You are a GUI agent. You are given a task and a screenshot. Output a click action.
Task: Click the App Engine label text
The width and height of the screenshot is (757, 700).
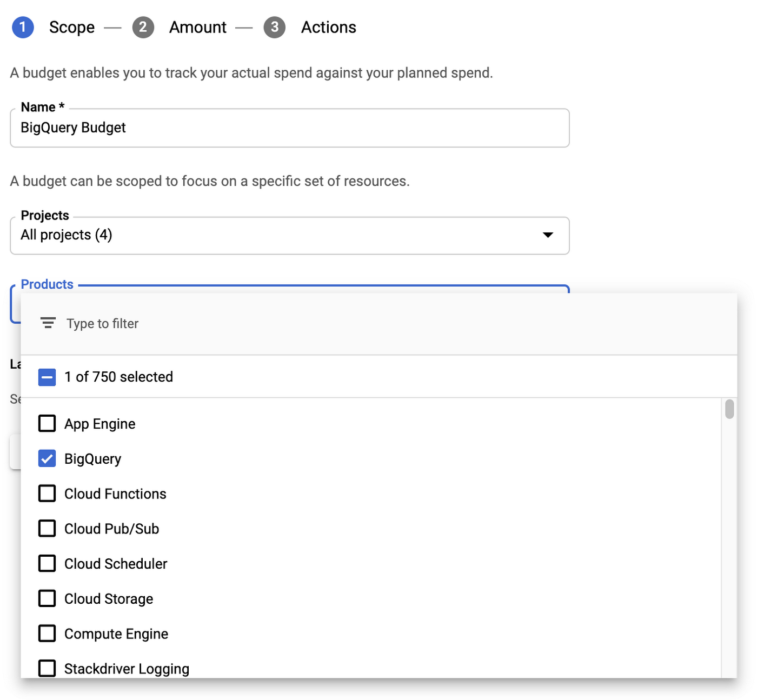100,424
